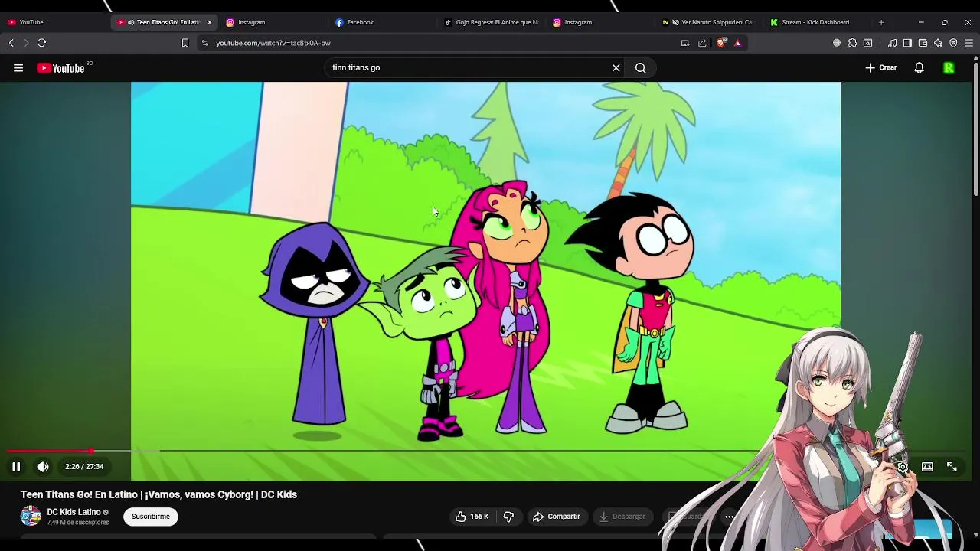Open the green R account avatar
Screen dimensions: 980x551
point(949,68)
